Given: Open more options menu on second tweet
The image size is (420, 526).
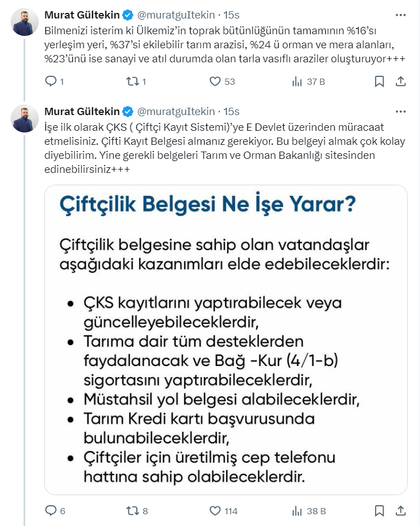Looking at the screenshot, I should (x=400, y=111).
